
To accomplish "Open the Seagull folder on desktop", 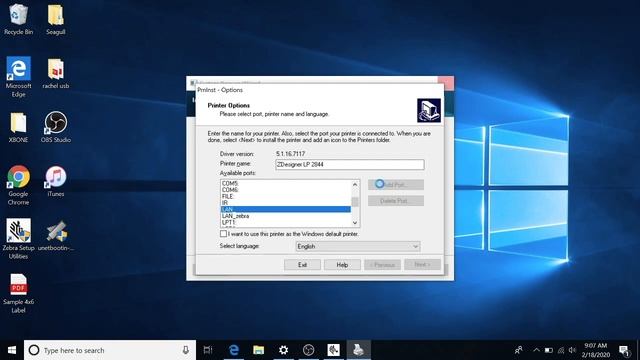I will click(x=56, y=19).
